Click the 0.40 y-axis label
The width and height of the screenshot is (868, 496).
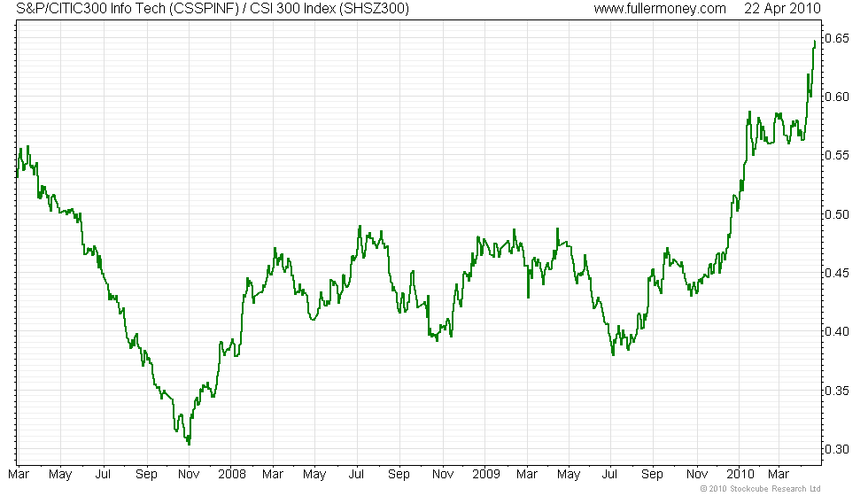point(836,331)
